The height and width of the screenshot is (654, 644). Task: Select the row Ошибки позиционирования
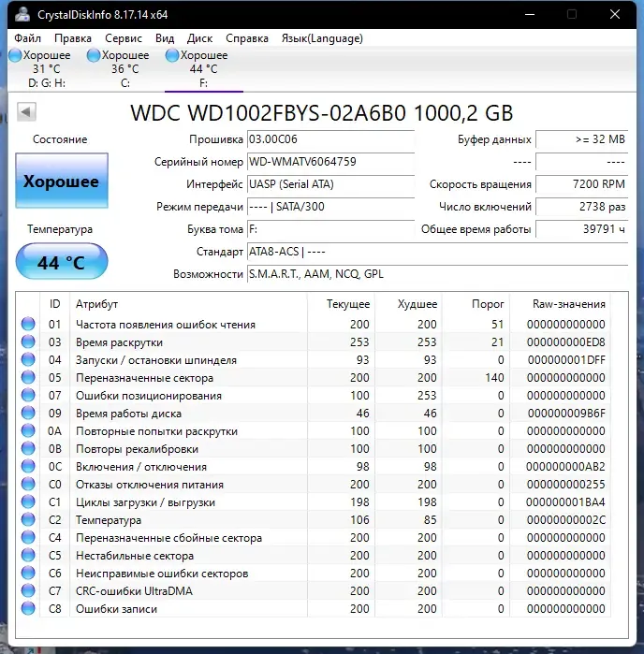point(314,395)
